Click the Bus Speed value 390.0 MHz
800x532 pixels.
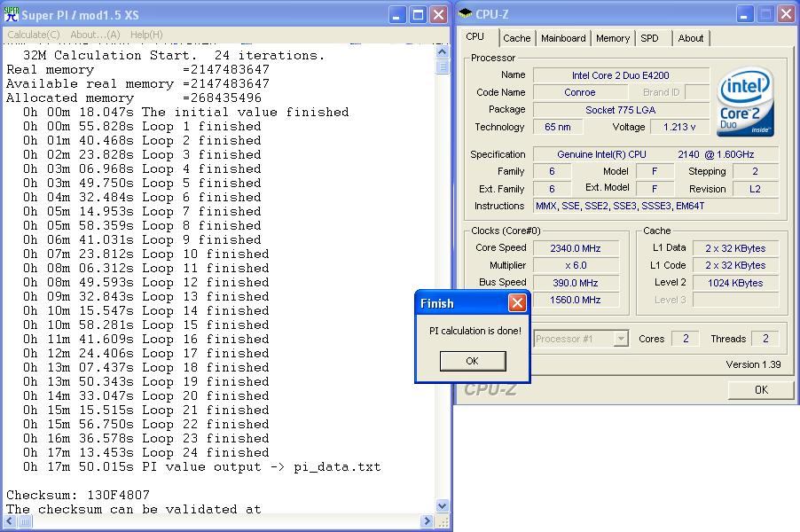coord(576,283)
